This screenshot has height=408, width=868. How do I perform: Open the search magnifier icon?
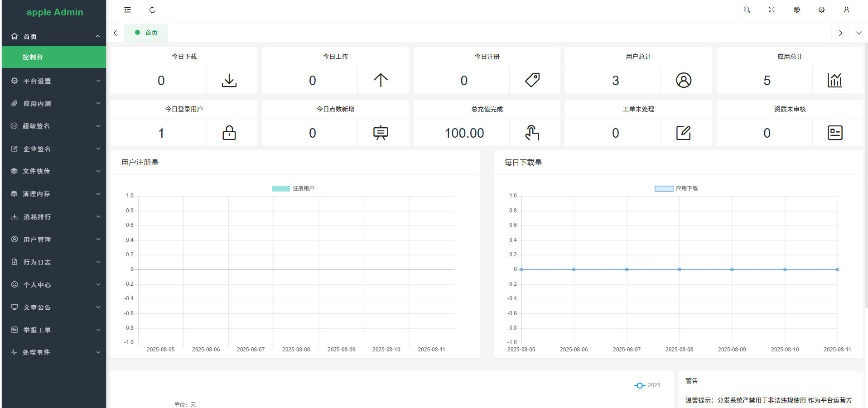click(747, 10)
